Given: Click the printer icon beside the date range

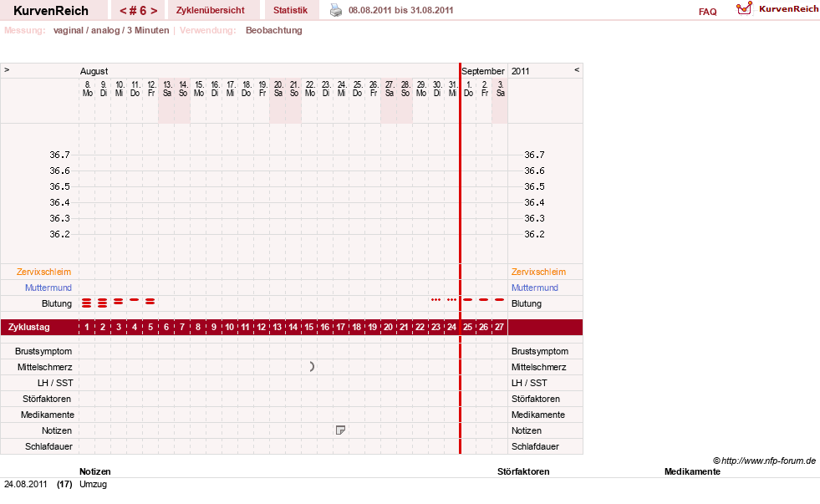Looking at the screenshot, I should click(336, 11).
